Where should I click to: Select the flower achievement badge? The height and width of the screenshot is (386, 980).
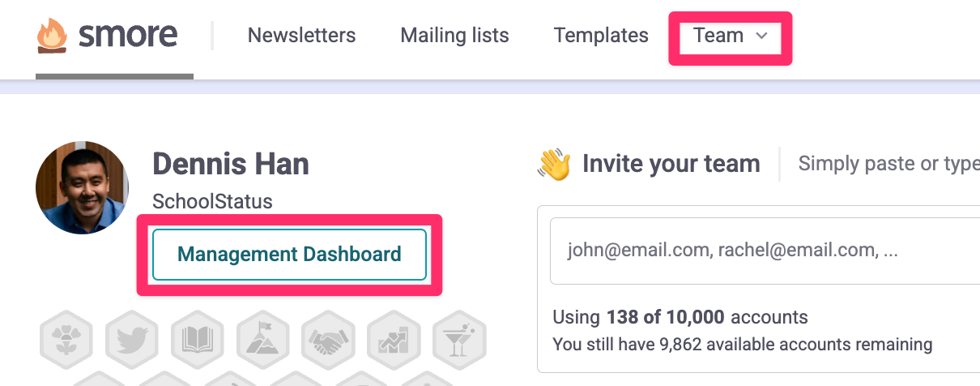(x=66, y=338)
